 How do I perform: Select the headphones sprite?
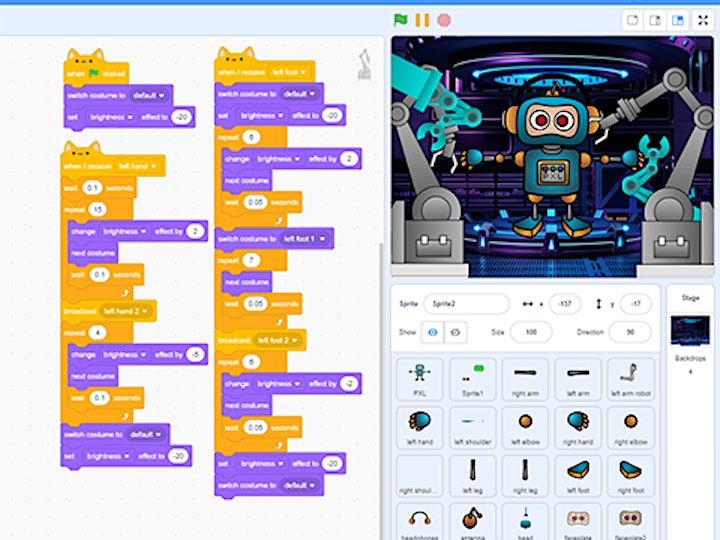(419, 522)
